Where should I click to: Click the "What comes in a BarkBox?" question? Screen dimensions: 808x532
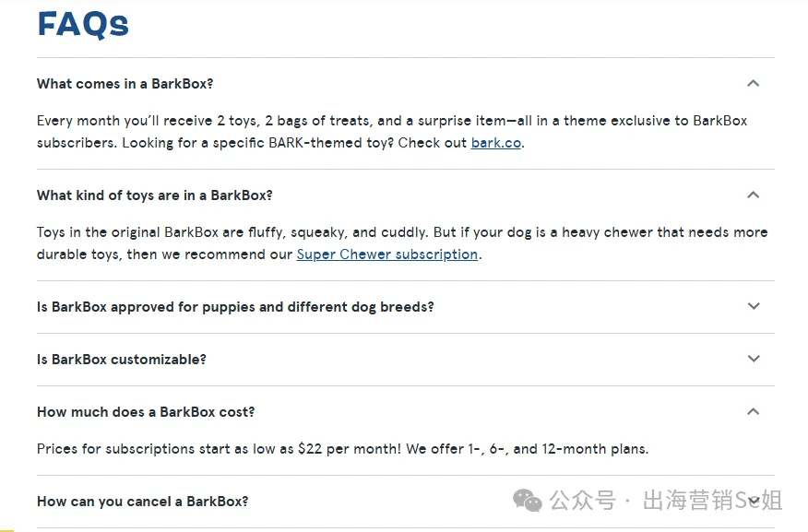pos(125,84)
